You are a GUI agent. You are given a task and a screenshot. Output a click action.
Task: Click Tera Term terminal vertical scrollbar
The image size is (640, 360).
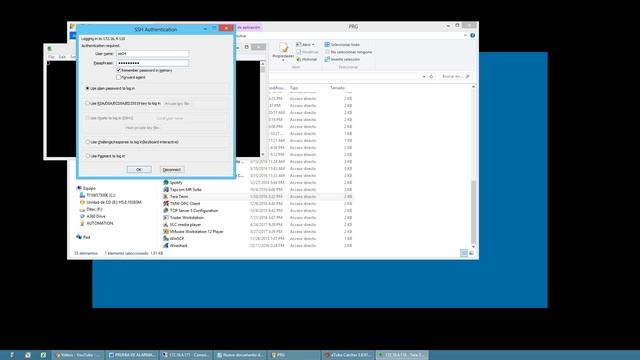click(263, 109)
